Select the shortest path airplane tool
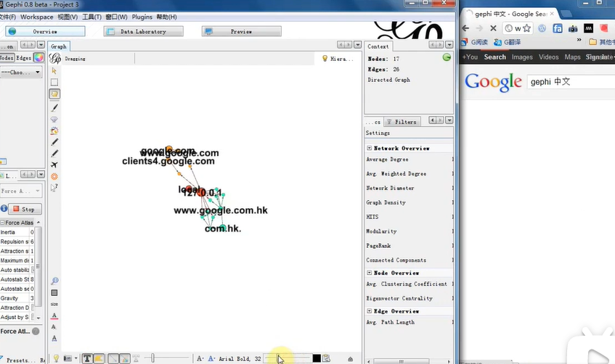 click(x=54, y=165)
